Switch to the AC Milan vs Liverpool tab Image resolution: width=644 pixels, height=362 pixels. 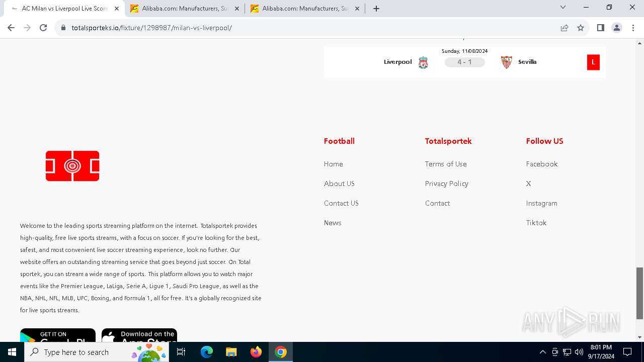(64, 9)
